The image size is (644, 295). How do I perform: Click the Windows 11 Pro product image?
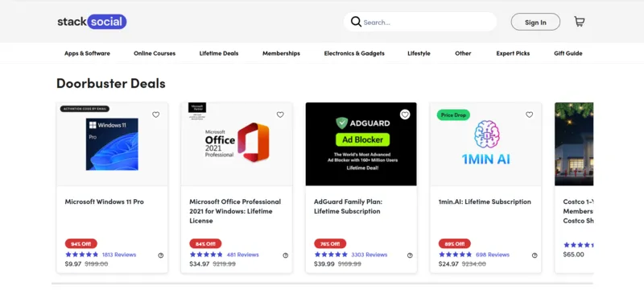tap(112, 144)
